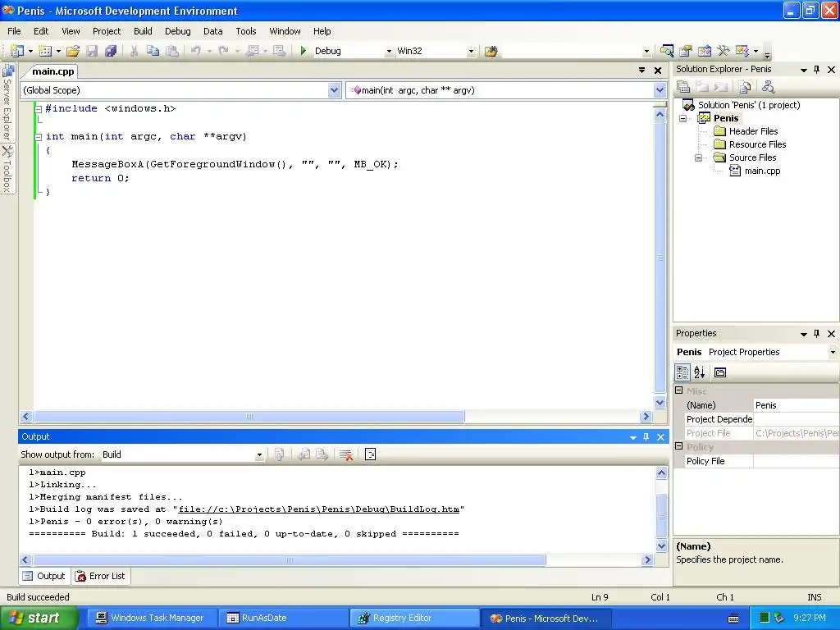
Task: Open the File menu
Action: [14, 31]
